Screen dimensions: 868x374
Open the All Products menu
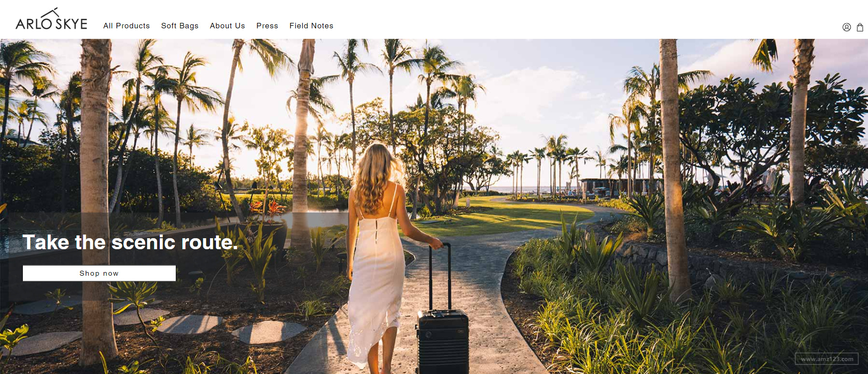coord(126,26)
